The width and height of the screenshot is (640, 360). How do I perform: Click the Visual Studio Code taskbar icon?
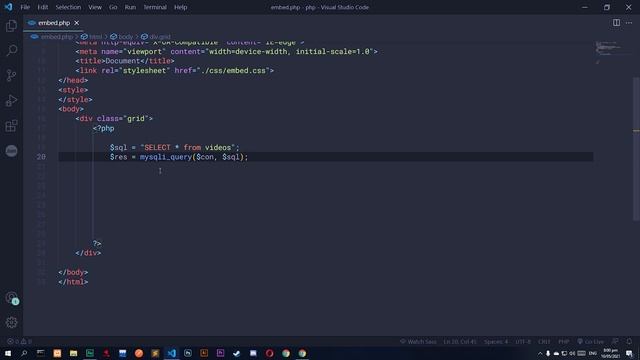[x=171, y=353]
